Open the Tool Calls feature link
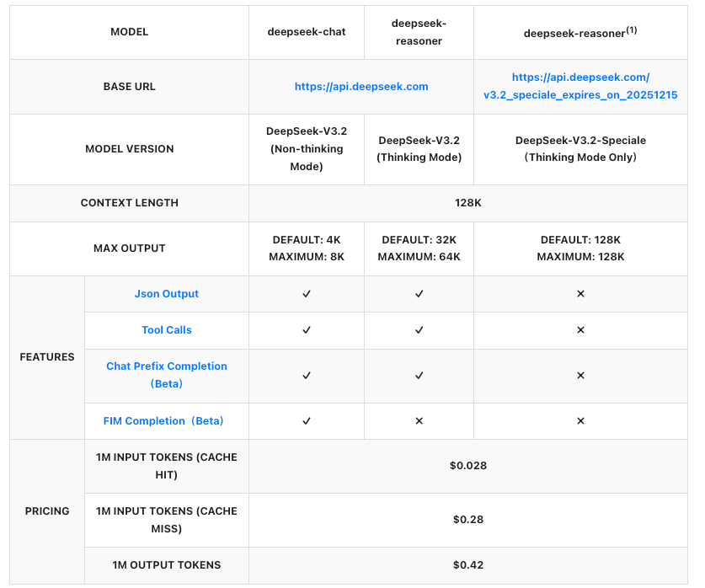The height and width of the screenshot is (588, 705). (167, 330)
